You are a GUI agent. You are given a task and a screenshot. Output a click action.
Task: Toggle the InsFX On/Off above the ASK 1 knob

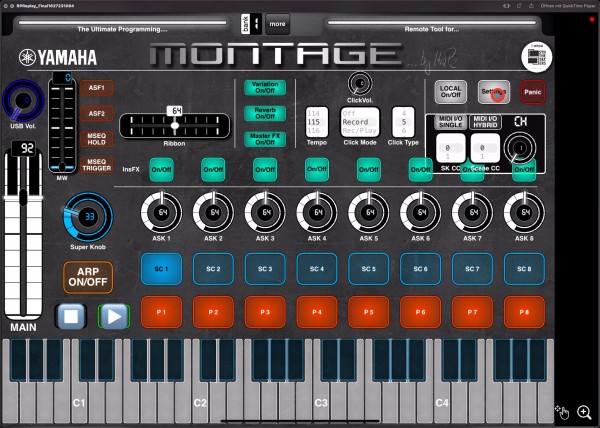(161, 169)
